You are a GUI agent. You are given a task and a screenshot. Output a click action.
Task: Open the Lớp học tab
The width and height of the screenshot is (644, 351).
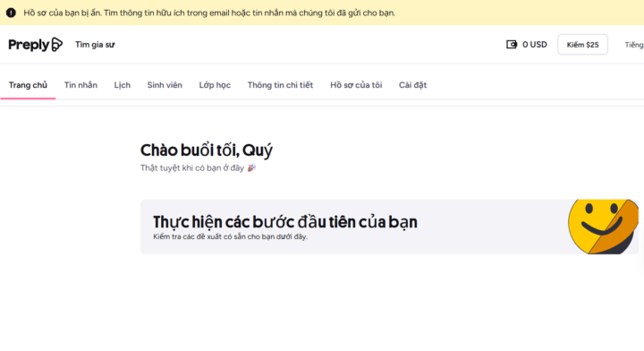click(x=215, y=85)
